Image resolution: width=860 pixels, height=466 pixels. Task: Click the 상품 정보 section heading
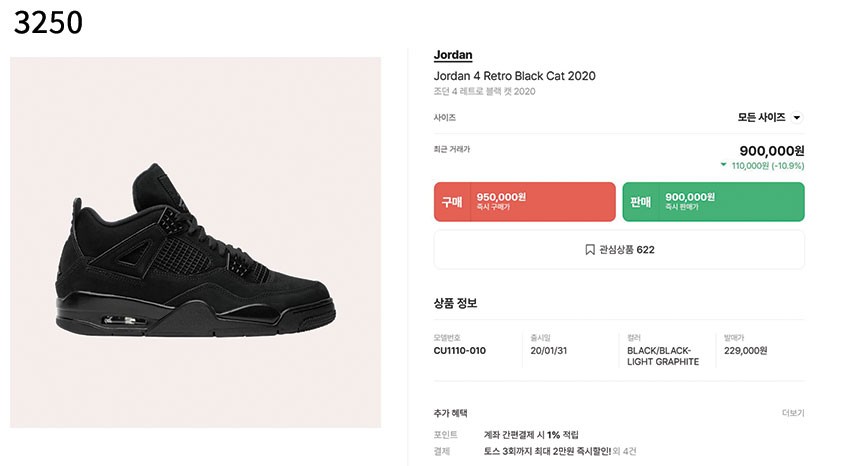[455, 303]
